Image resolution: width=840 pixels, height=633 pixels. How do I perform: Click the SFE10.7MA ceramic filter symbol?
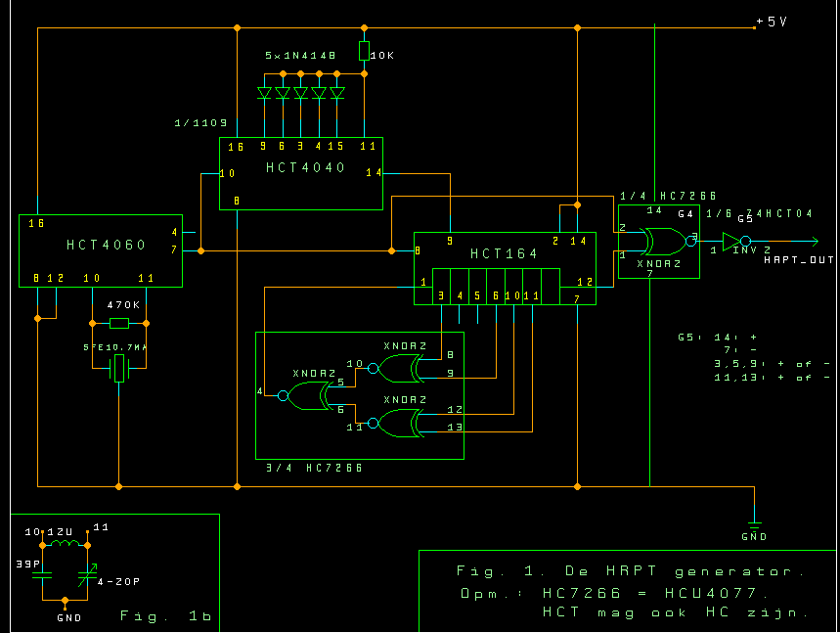point(119,368)
